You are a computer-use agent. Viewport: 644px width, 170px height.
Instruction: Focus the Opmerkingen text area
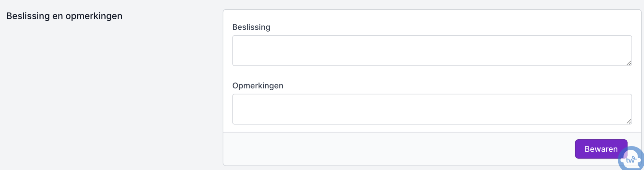(x=432, y=109)
